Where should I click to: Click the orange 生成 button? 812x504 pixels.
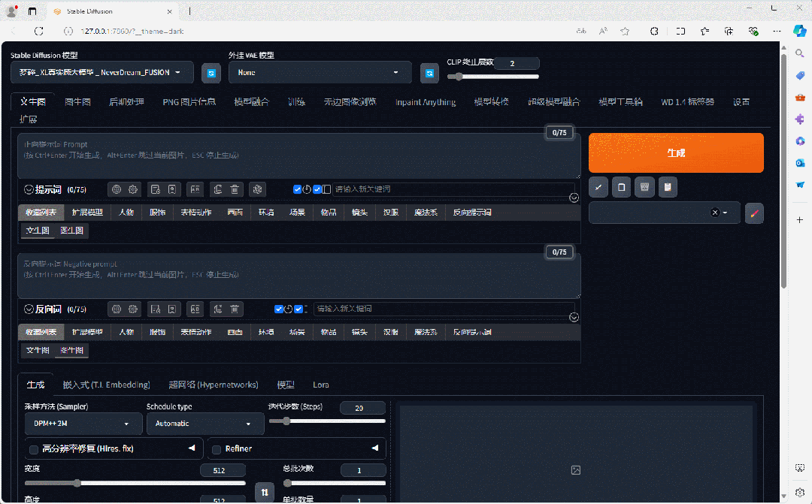point(676,152)
